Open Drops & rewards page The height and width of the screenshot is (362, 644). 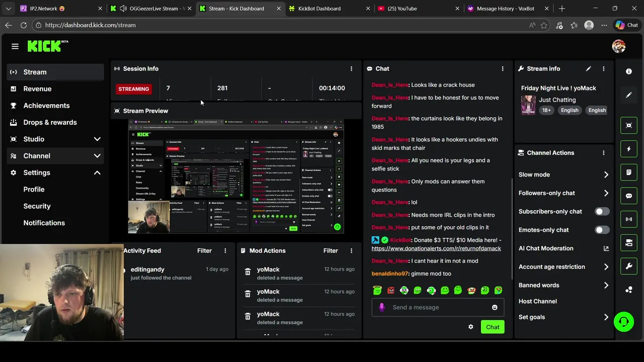click(55, 122)
